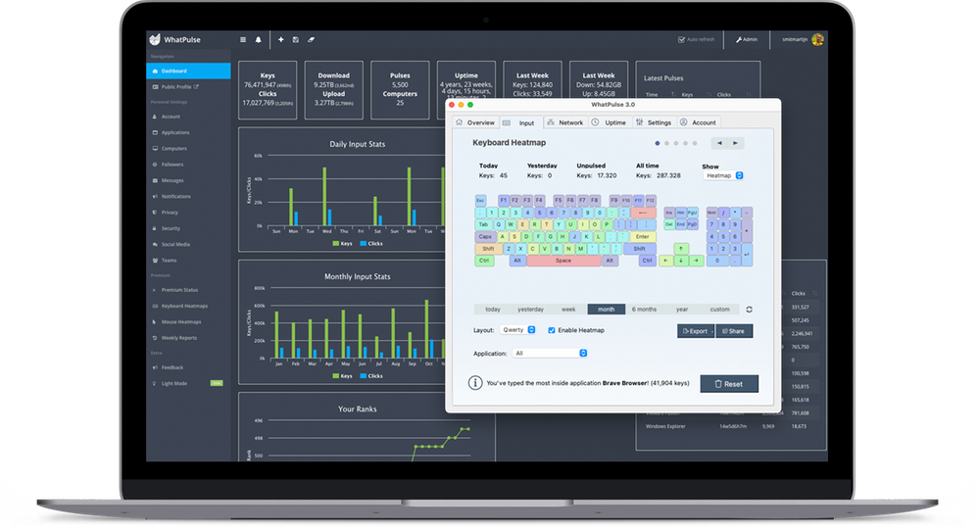Click the Enter key on the heatmap
This screenshot has width=980, height=529.
click(x=643, y=237)
